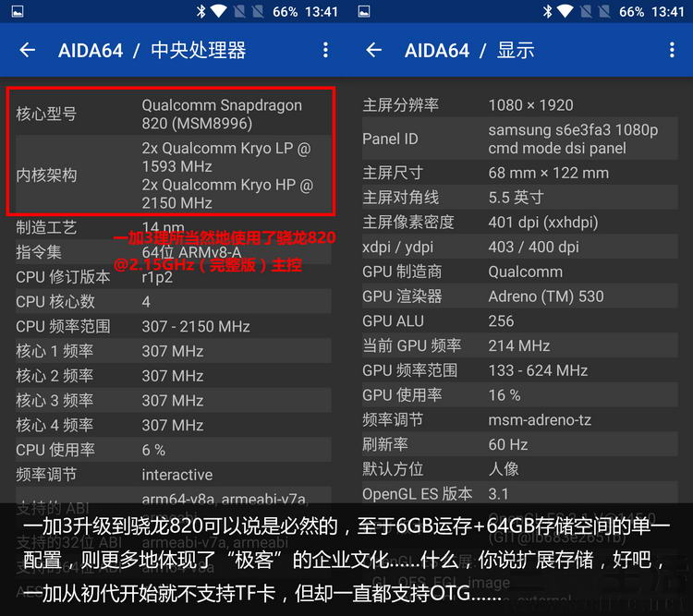693x616 pixels.
Task: Select the 核心 4 频率 row
Action: pos(174,425)
